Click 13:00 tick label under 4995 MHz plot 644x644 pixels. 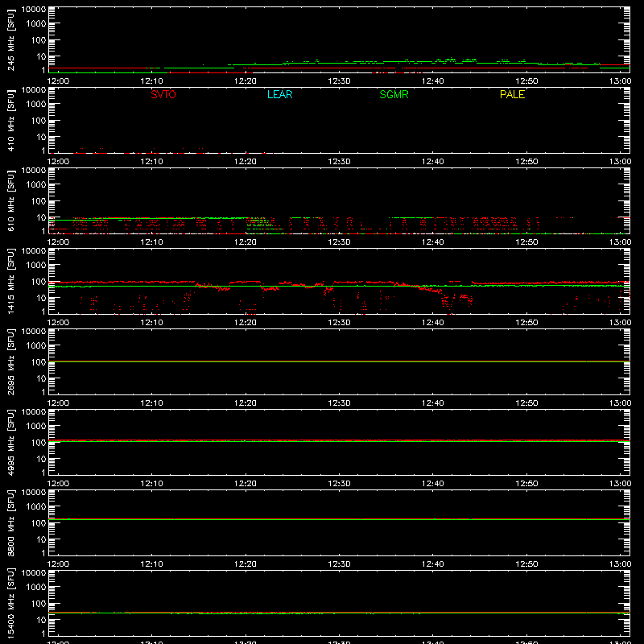(x=620, y=484)
